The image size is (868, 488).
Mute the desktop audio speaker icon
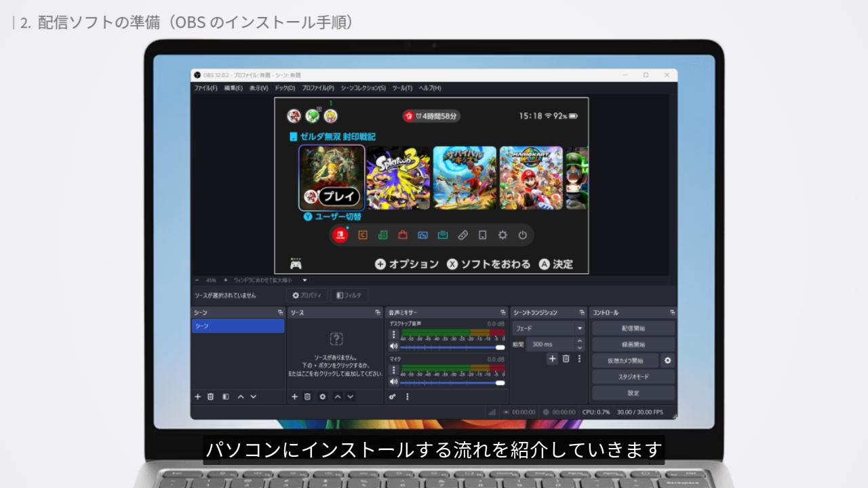[x=393, y=346]
